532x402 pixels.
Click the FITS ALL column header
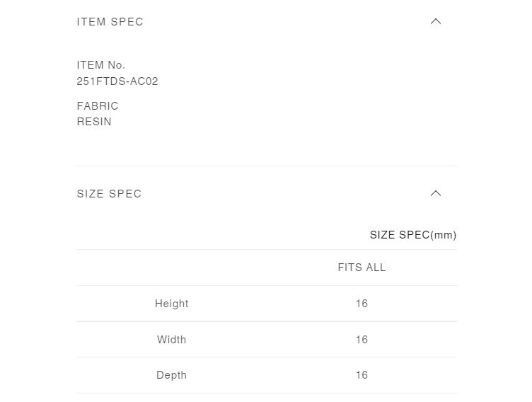click(x=362, y=268)
